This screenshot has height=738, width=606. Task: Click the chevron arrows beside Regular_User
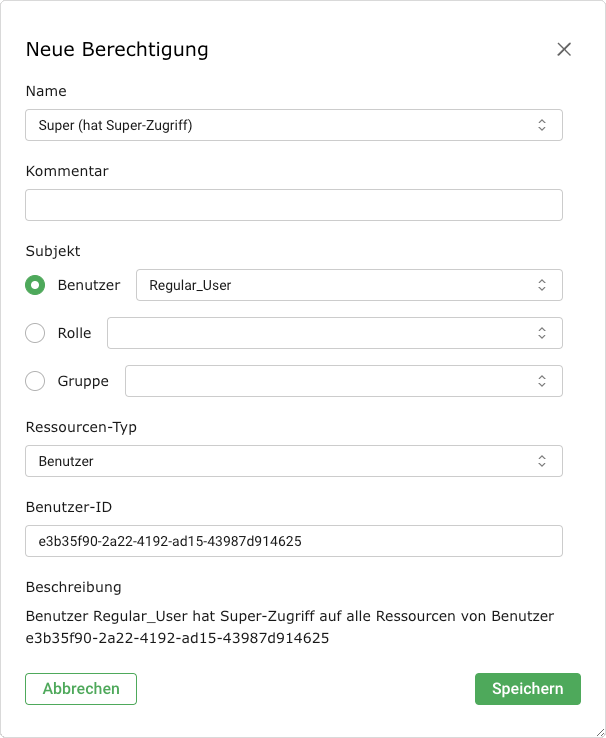tap(541, 285)
